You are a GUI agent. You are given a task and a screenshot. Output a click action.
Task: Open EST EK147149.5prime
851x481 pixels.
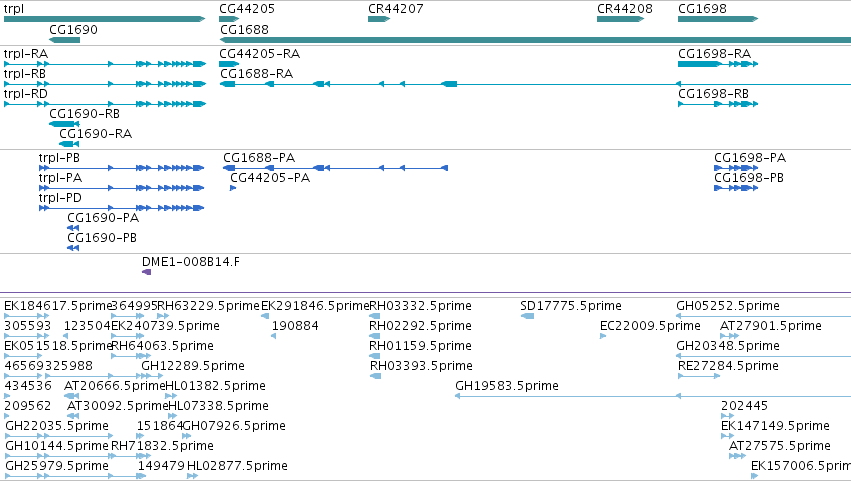pos(727,436)
